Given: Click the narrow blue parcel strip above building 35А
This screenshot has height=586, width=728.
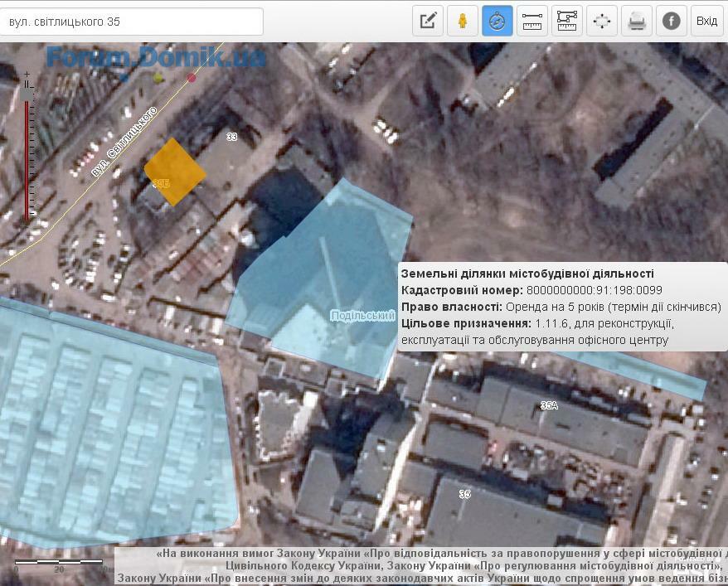Looking at the screenshot, I should coord(647,375).
